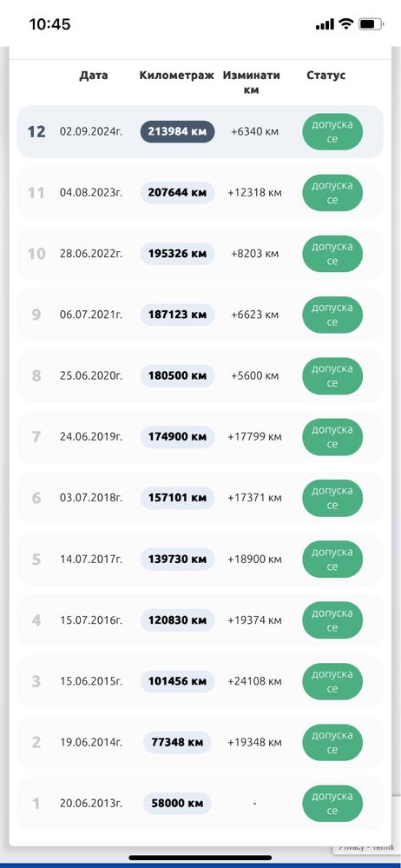Tap the 10:45 clock in status bar
Viewport: 401px width, 868px height.
click(49, 24)
